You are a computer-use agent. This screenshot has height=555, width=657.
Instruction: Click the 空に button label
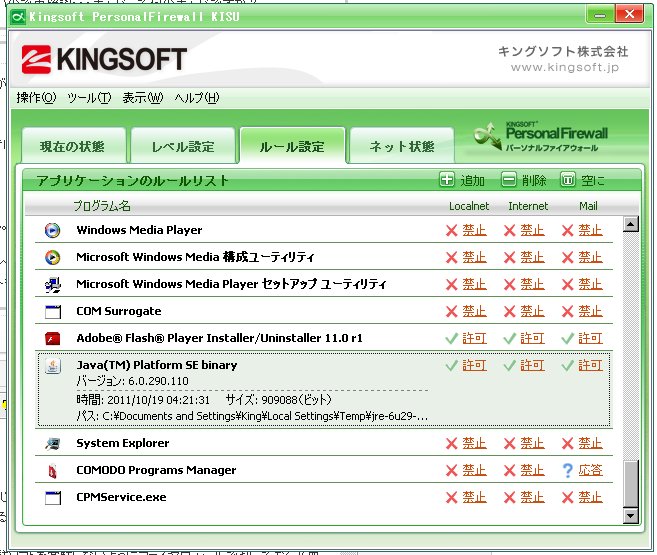[593, 181]
